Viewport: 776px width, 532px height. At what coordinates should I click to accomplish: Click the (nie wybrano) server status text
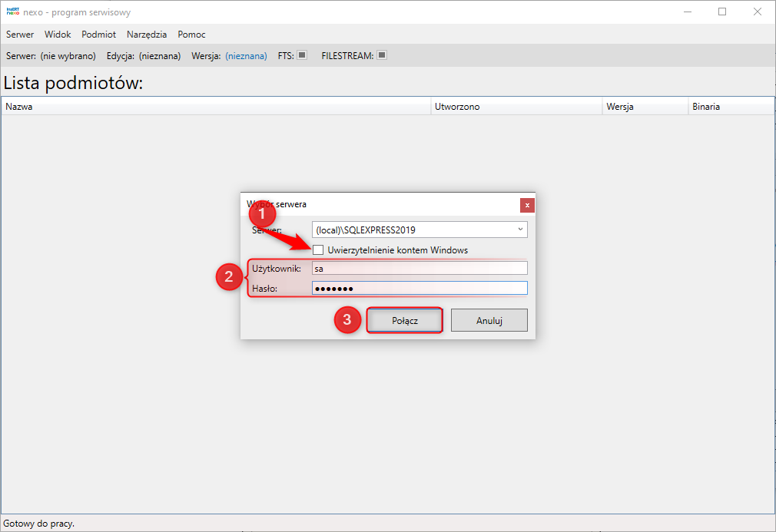coord(68,56)
